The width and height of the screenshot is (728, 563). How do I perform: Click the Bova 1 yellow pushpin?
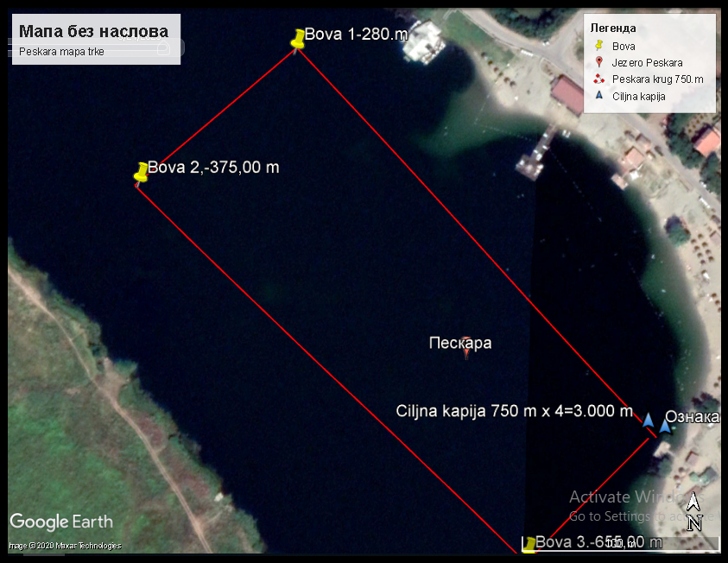(x=298, y=39)
